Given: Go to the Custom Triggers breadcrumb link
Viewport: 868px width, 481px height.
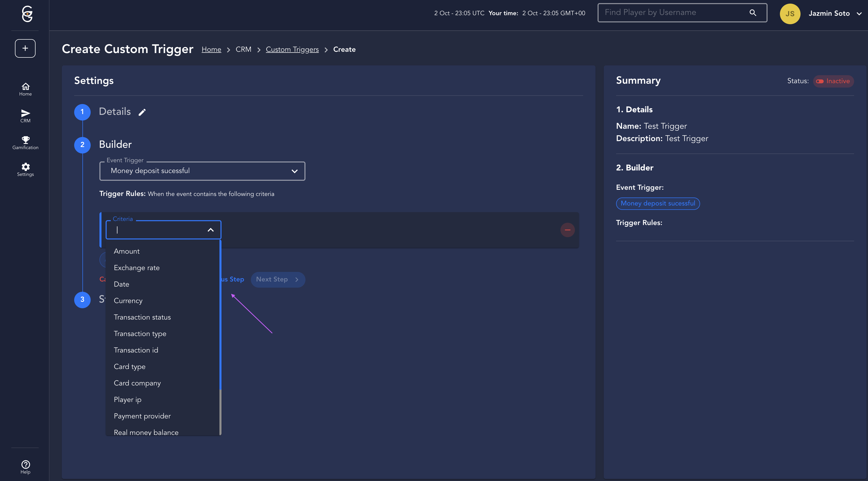Looking at the screenshot, I should click(x=292, y=49).
